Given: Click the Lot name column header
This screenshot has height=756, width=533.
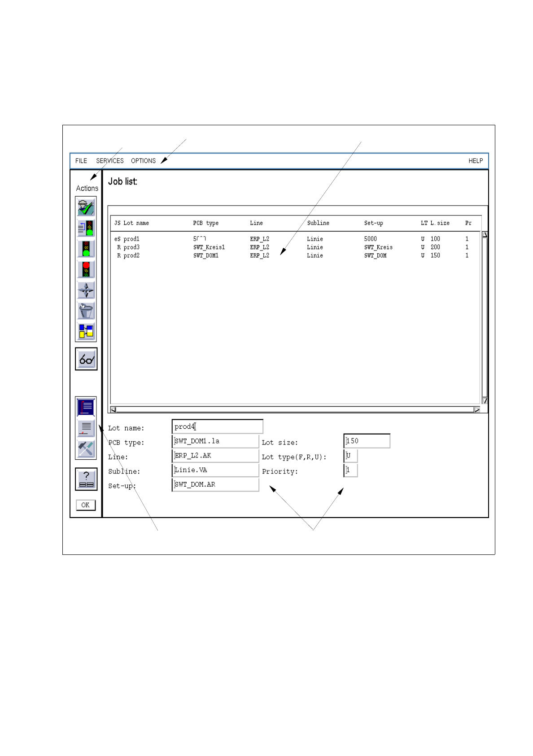Looking at the screenshot, I should pyautogui.click(x=136, y=223).
